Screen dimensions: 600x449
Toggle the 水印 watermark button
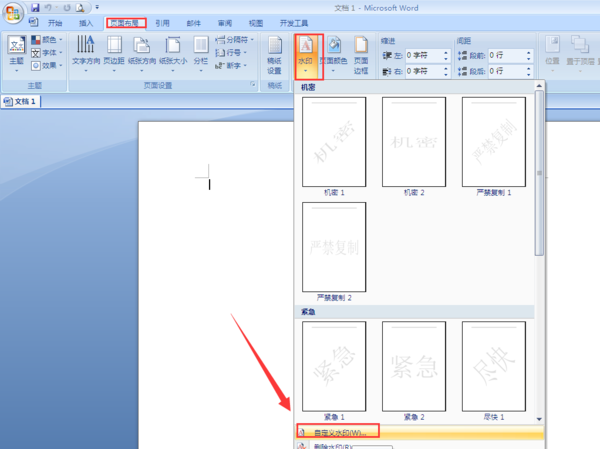[305, 55]
